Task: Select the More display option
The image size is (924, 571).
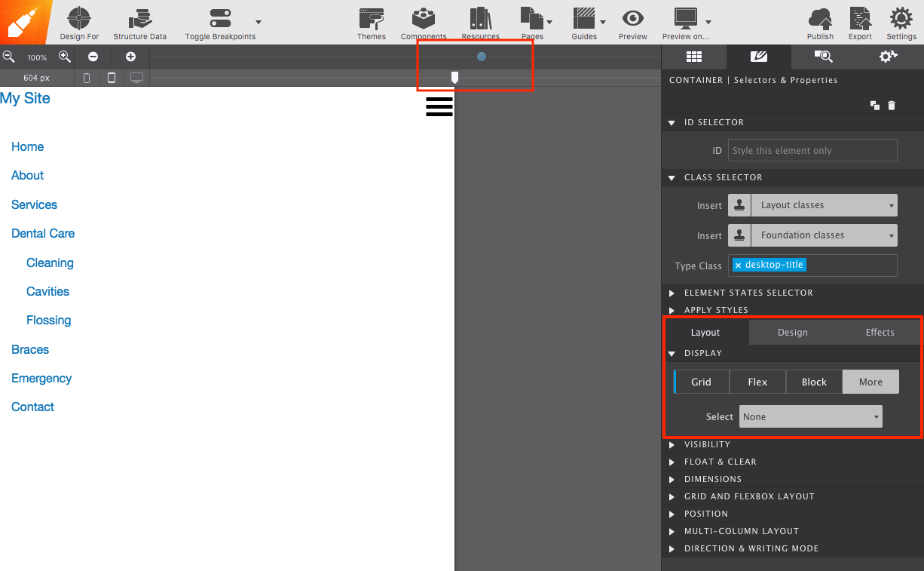Action: [870, 382]
